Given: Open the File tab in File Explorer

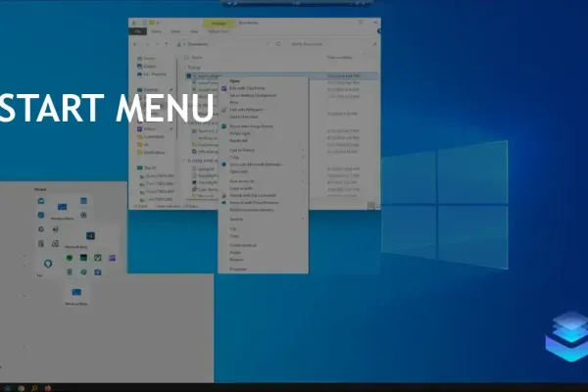Looking at the screenshot, I should [x=137, y=32].
